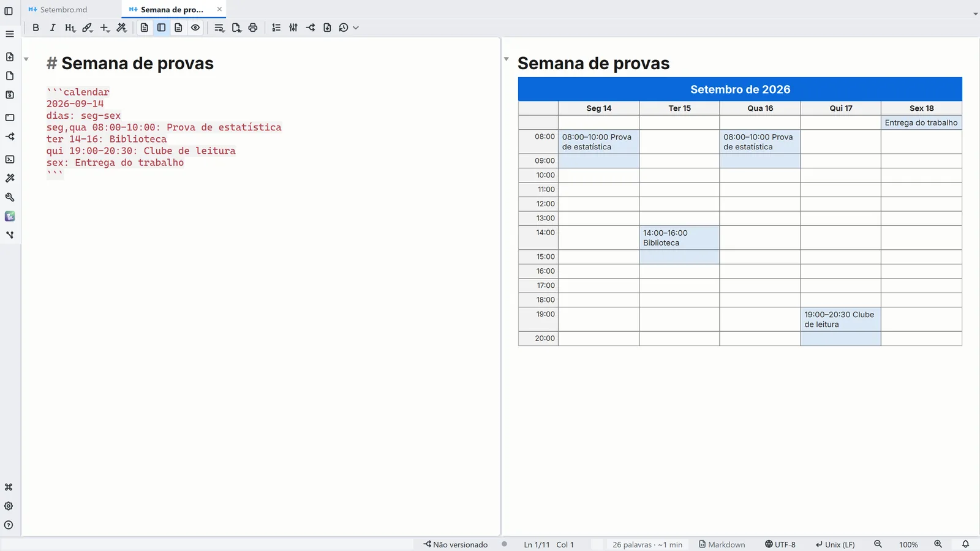Select the Biblioteca event on Tuesday
980x551 pixels.
click(679, 238)
